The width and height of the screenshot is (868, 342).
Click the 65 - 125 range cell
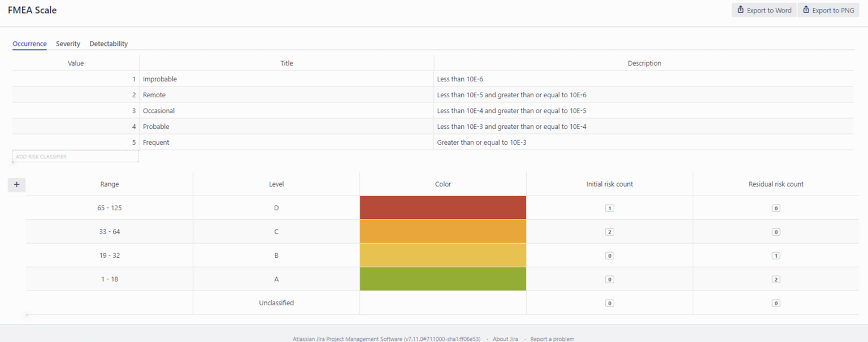tap(109, 207)
